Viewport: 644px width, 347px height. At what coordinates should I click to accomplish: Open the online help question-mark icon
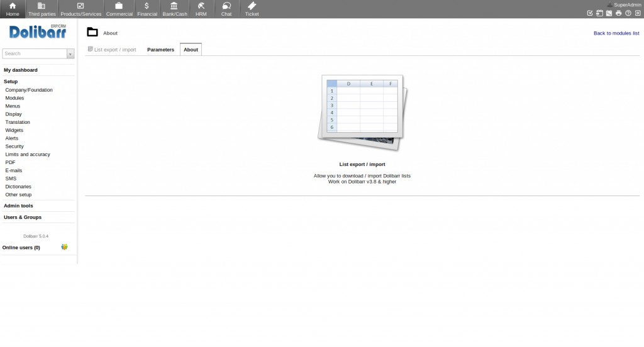point(628,13)
